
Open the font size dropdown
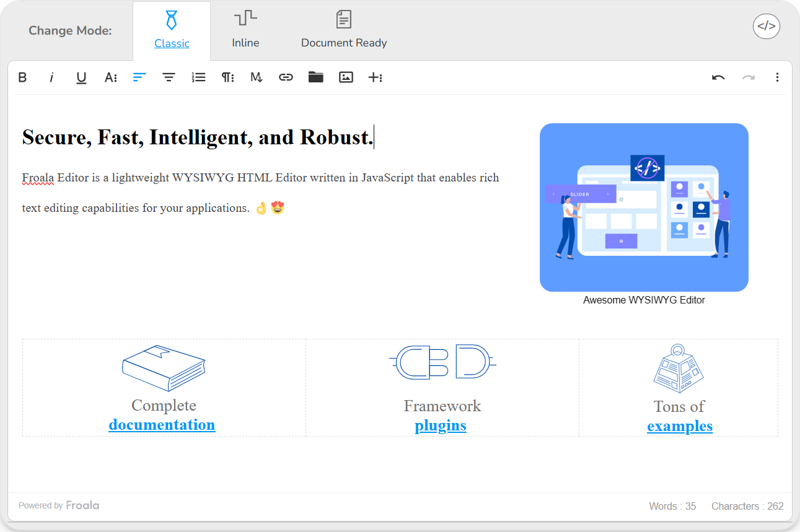pos(111,77)
